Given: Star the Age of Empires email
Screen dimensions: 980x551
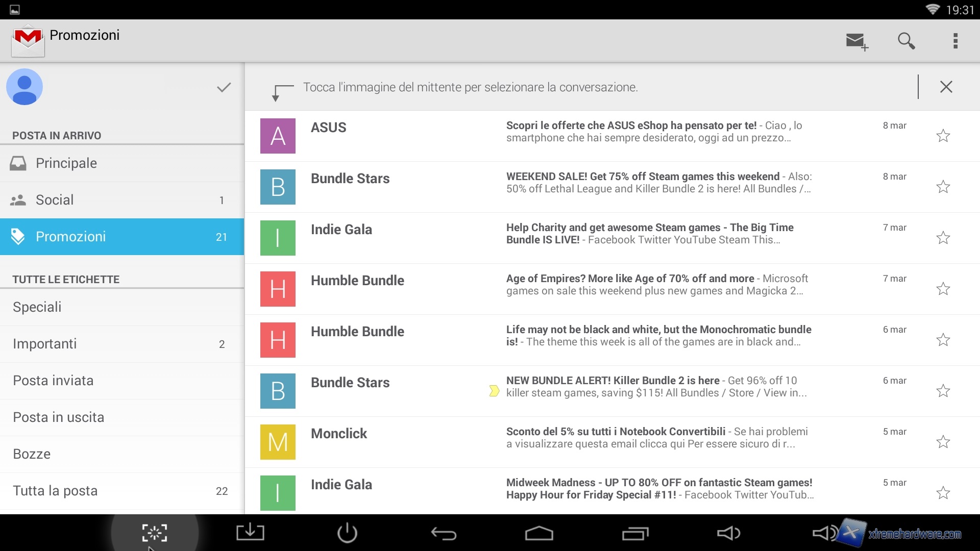Looking at the screenshot, I should [943, 289].
